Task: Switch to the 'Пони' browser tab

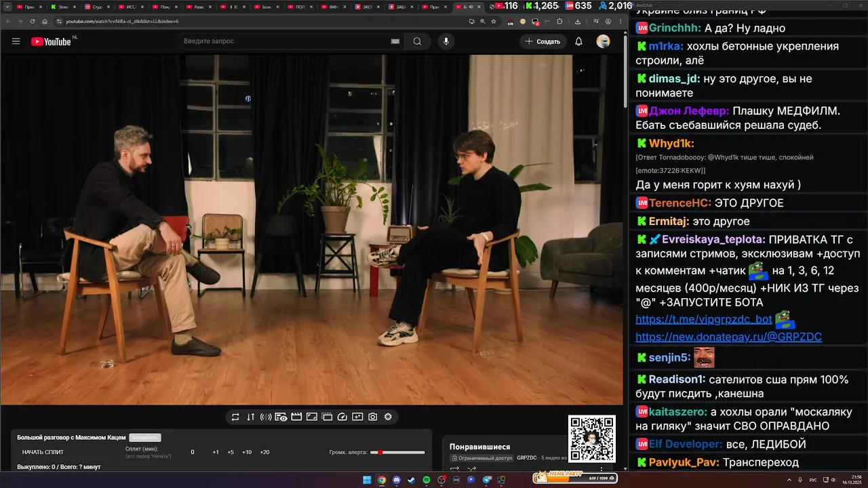Action: 165,7
